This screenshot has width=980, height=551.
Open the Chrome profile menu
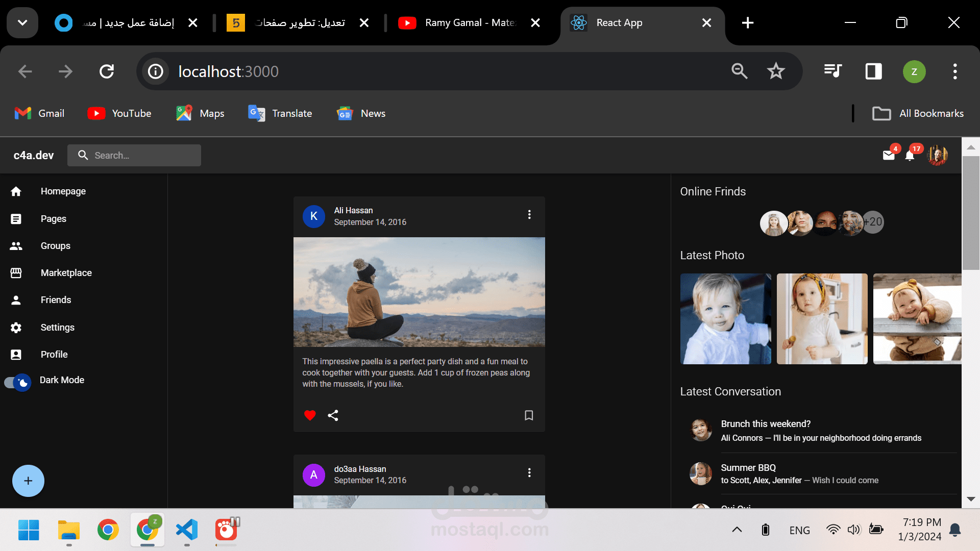pyautogui.click(x=914, y=71)
